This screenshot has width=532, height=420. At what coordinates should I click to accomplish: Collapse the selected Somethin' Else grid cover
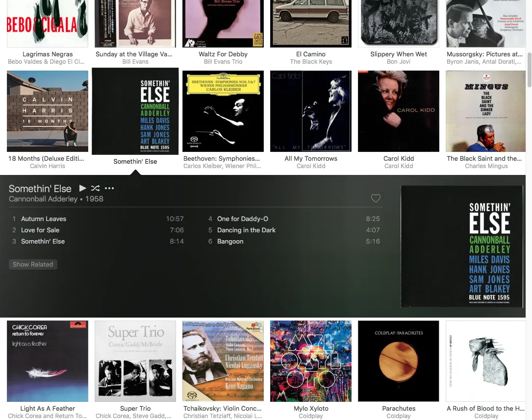click(135, 111)
